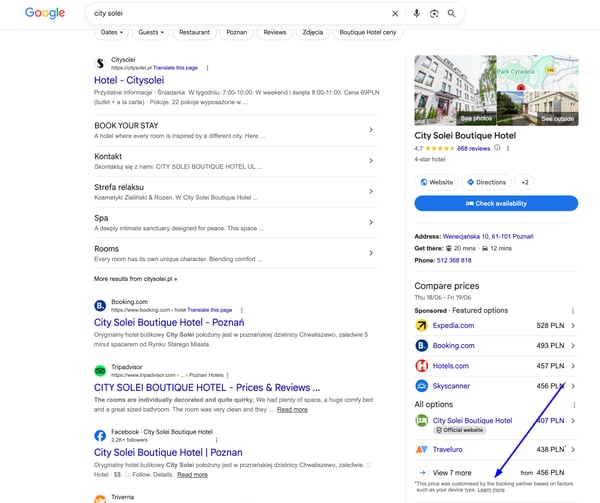Viewport: 600px width, 503px height.
Task: Click City Solei official website logo icon
Action: (422, 420)
